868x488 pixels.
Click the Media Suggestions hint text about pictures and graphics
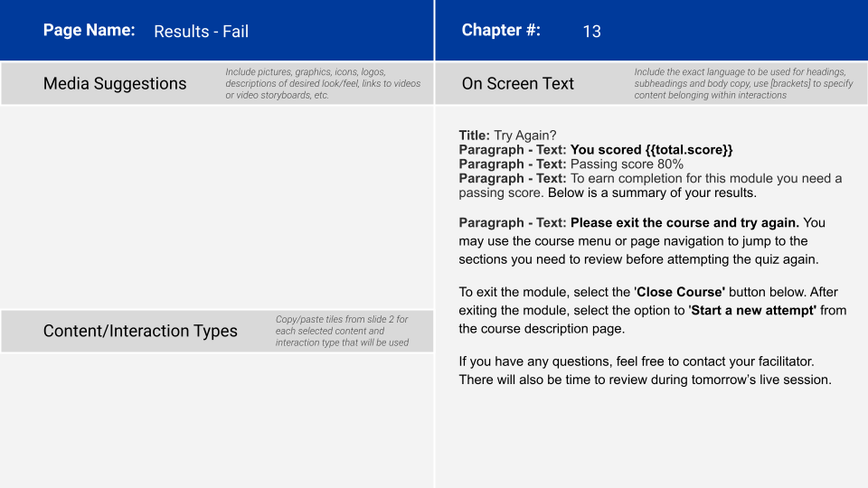click(x=323, y=83)
